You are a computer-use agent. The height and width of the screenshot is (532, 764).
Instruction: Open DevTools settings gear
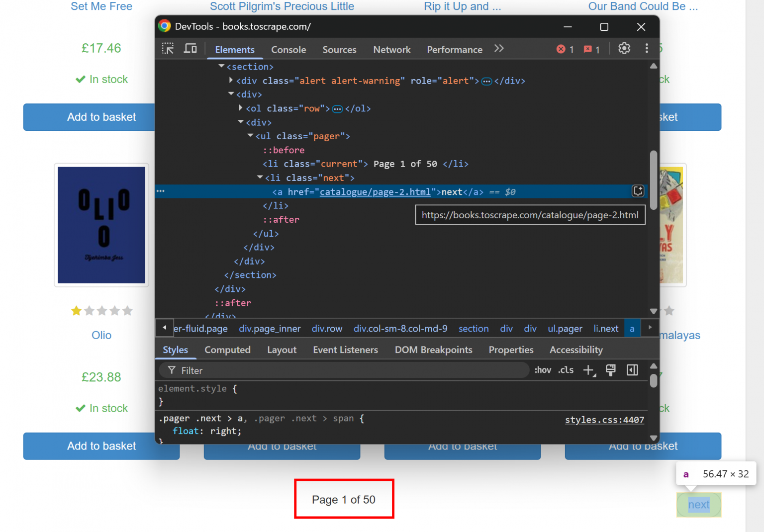[624, 48]
